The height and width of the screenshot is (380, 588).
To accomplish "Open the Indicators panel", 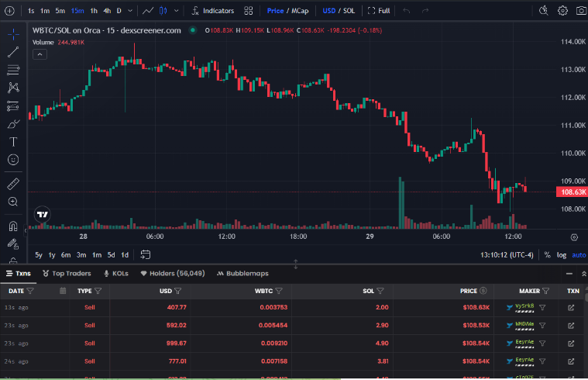I will point(212,11).
